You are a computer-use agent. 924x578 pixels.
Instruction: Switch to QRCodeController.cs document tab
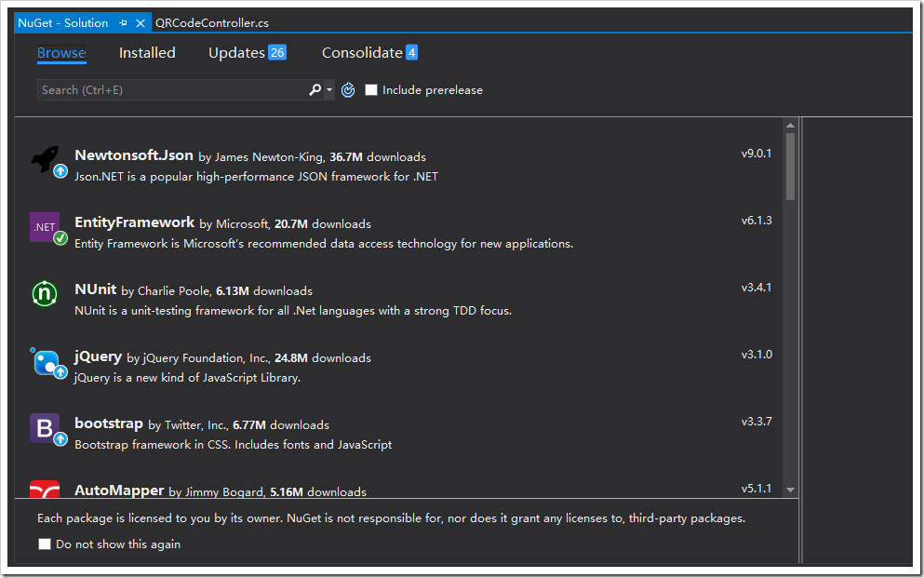point(212,22)
